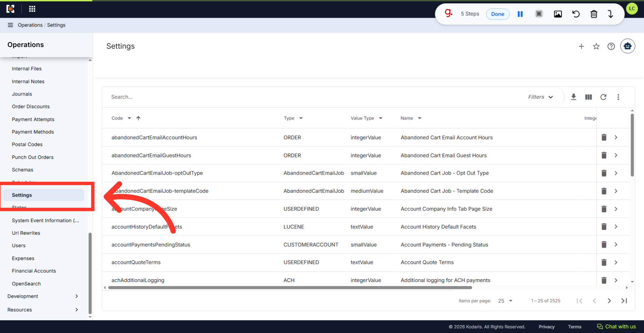Open the Privacy link in footer
This screenshot has height=333, width=644.
coord(547,327)
